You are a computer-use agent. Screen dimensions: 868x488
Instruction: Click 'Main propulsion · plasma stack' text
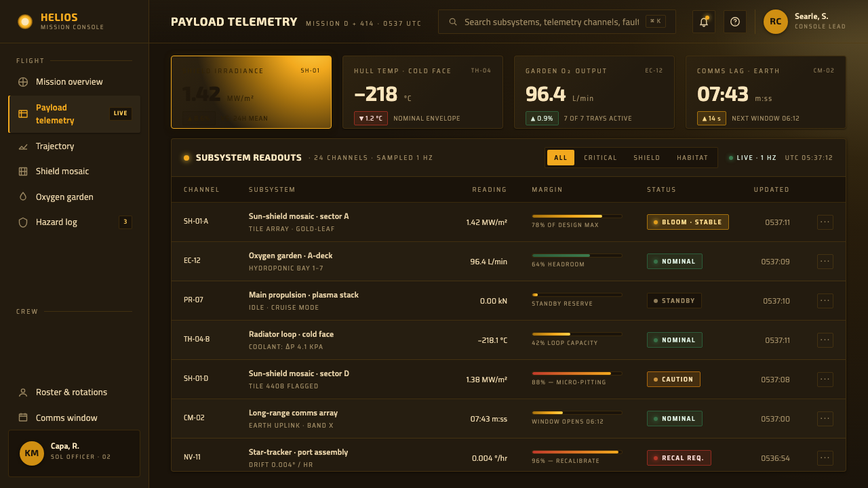click(304, 295)
